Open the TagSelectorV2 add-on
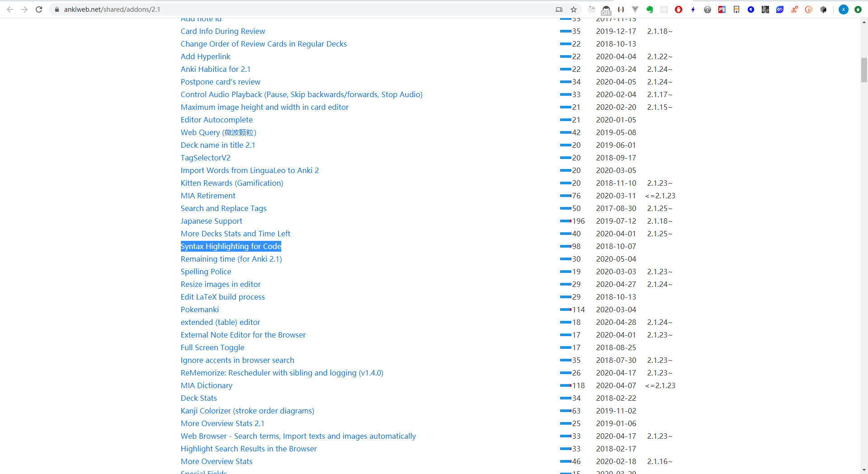Image resolution: width=868 pixels, height=474 pixels. [x=206, y=158]
